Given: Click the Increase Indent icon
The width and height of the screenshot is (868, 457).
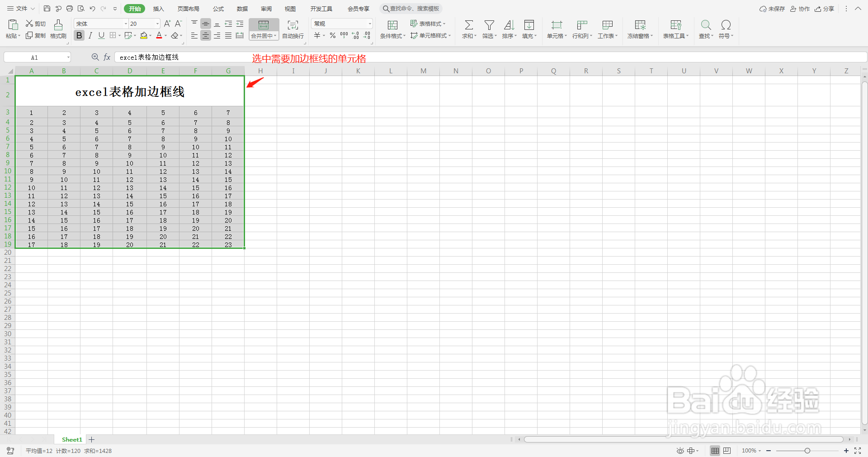Looking at the screenshot, I should tap(240, 24).
